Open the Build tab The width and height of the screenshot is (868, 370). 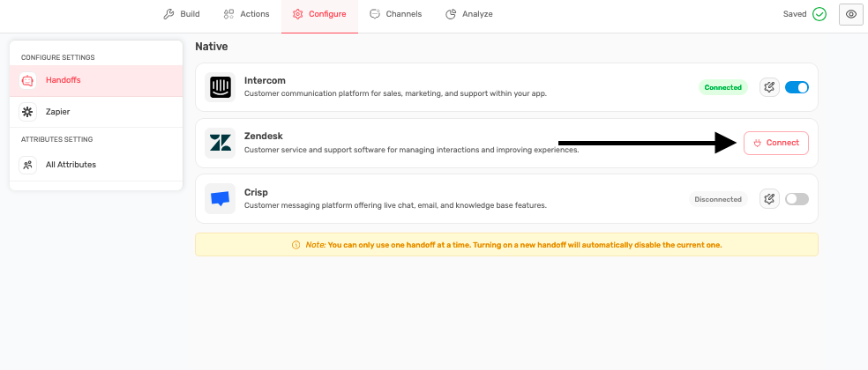[x=181, y=14]
